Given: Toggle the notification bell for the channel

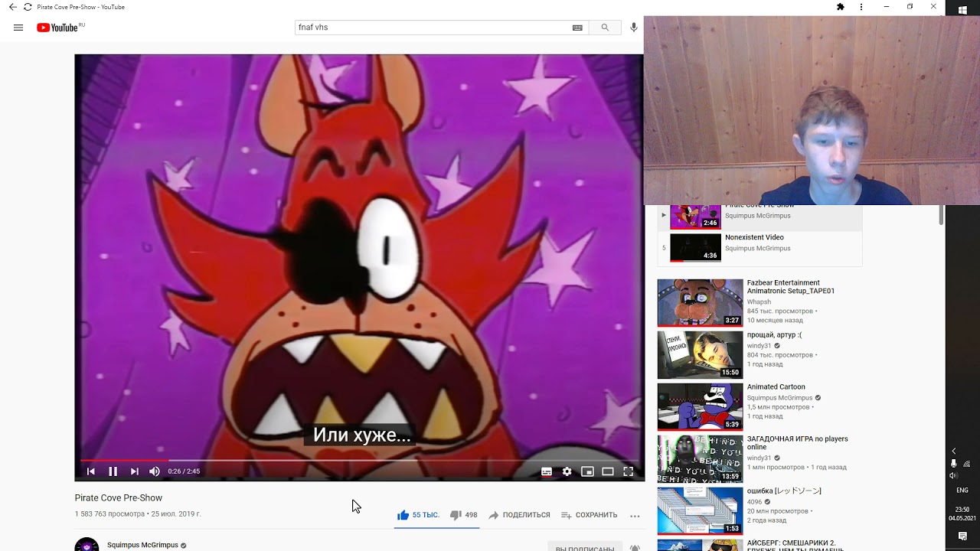Looking at the screenshot, I should tap(635, 547).
